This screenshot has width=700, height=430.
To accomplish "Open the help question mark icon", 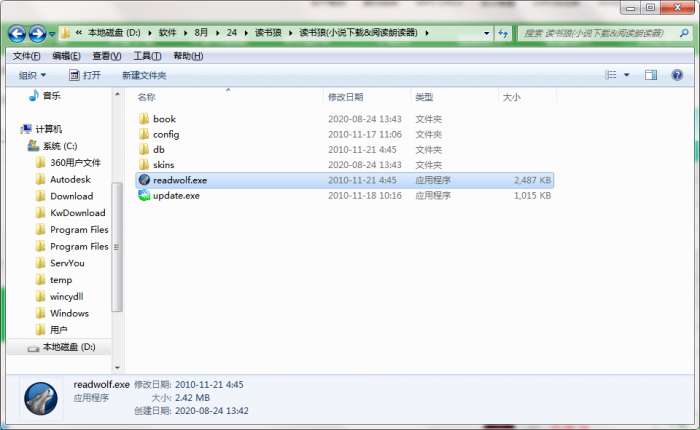I will click(x=677, y=75).
